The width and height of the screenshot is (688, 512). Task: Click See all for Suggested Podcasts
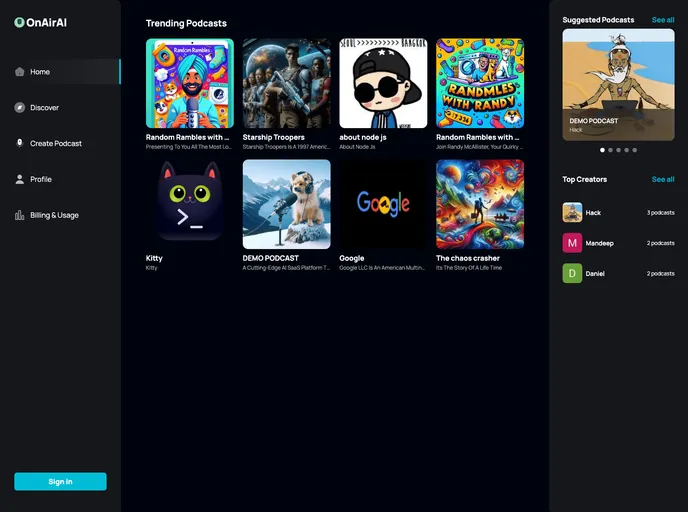(x=663, y=20)
